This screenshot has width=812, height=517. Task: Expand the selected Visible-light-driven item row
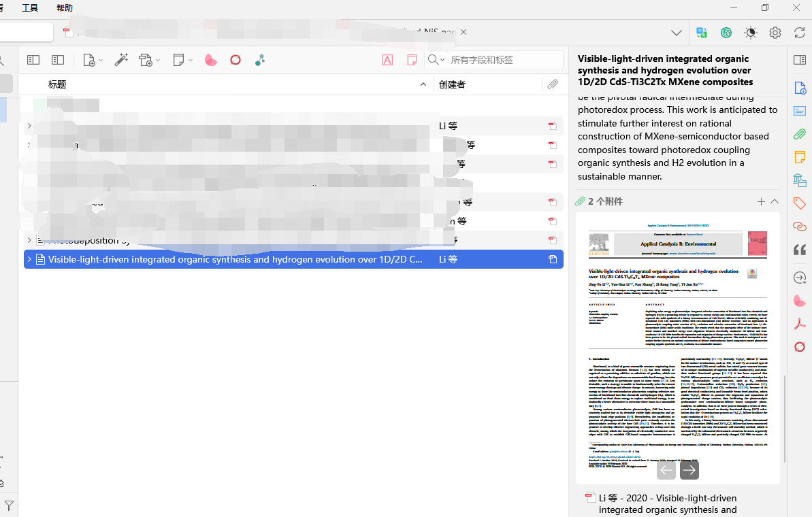click(x=29, y=259)
